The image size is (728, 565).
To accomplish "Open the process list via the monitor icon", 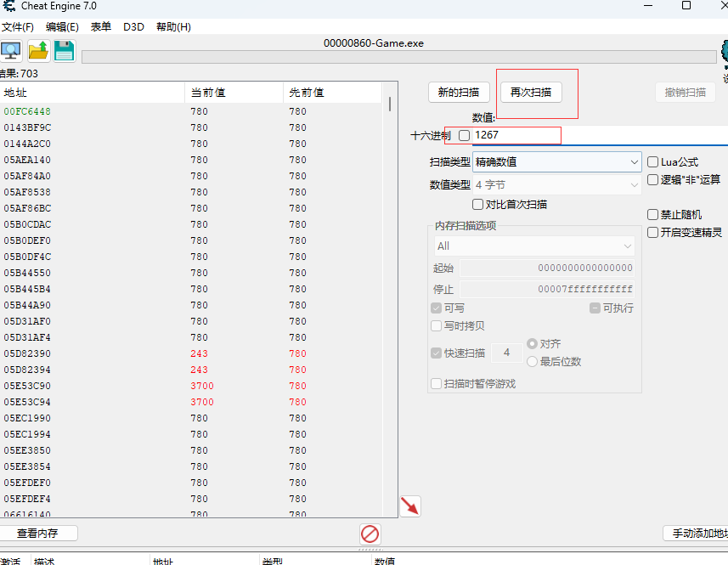I will 11,51.
